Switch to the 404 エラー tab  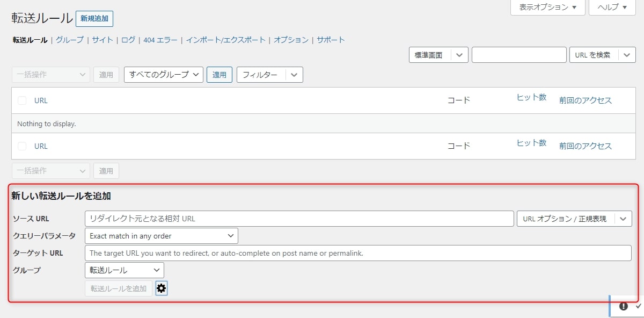coord(160,40)
